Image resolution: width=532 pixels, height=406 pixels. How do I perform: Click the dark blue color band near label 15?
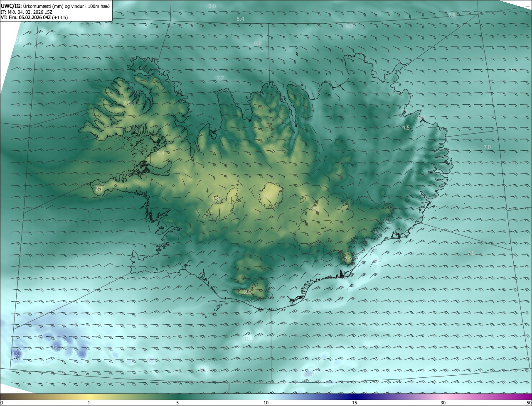[355, 396]
